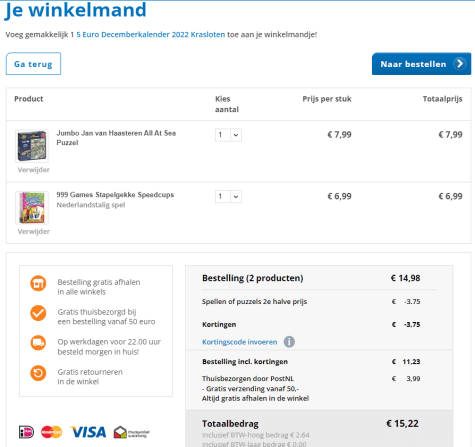Click the orange free returns arrow icon

[x=38, y=373]
